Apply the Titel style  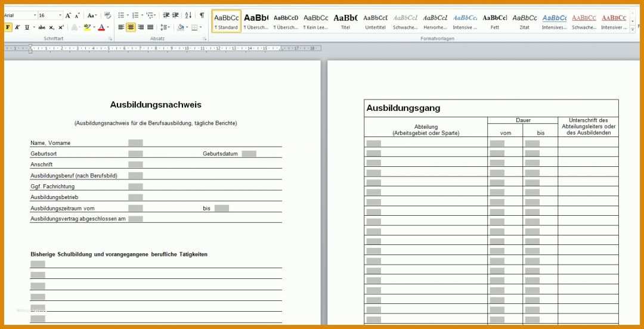[345, 21]
